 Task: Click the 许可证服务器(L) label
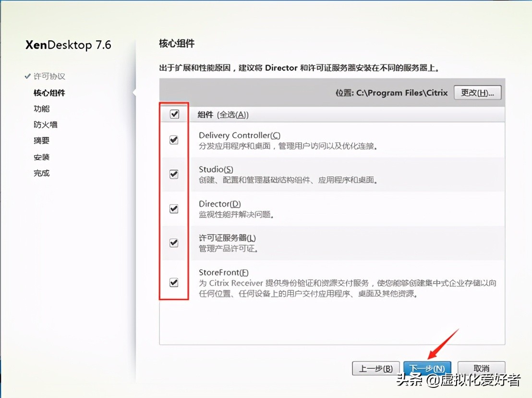227,238
